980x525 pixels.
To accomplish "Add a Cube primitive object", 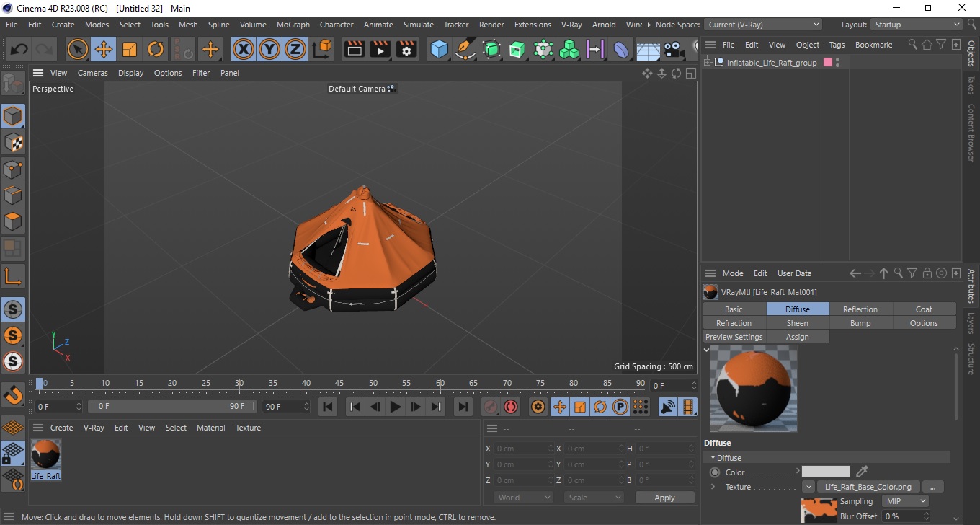I will (x=439, y=49).
